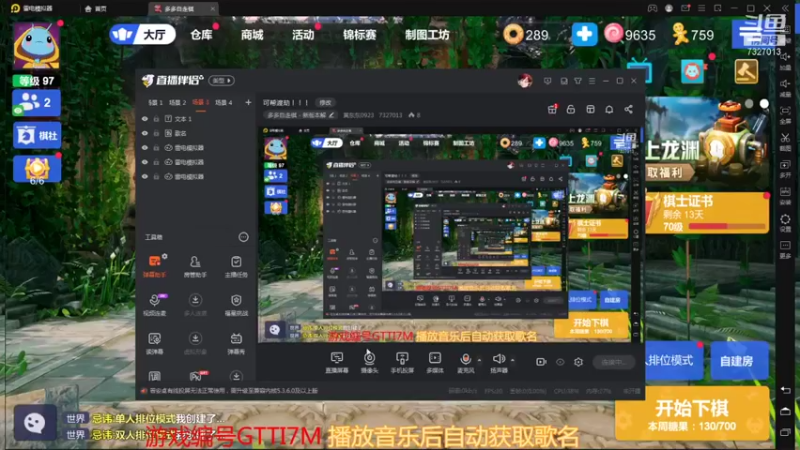Screen dimensions: 800x450
Task: Click the 连接中 button in the bottom bar
Action: pyautogui.click(x=614, y=362)
